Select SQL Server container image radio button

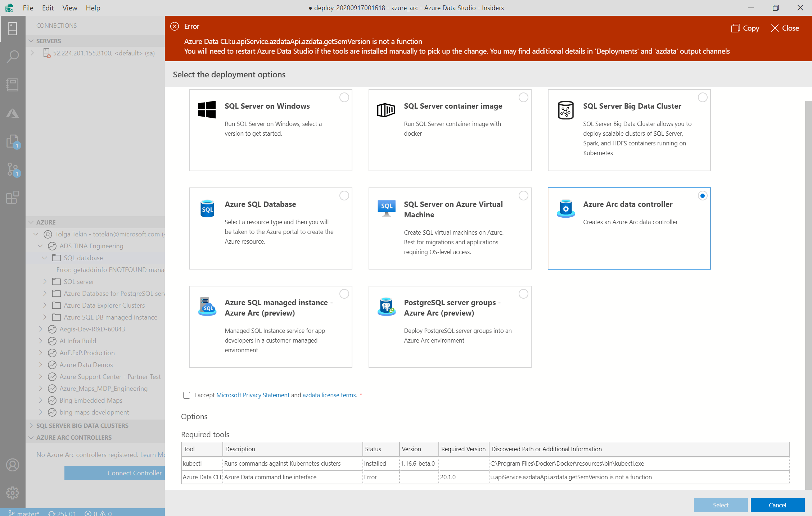[x=523, y=98]
